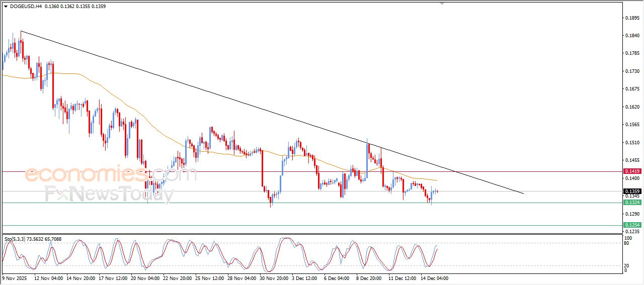Click the gray chart shift marker at top
The width and height of the screenshot is (644, 285).
pos(442,4)
